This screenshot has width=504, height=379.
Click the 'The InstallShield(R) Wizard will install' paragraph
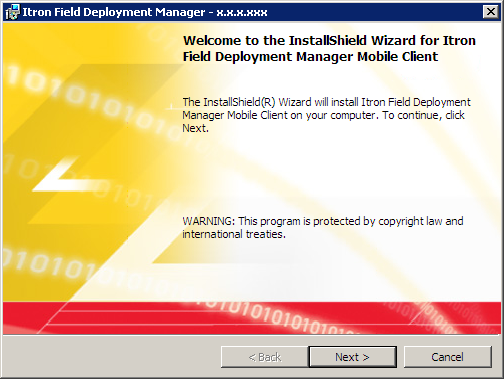click(x=327, y=115)
